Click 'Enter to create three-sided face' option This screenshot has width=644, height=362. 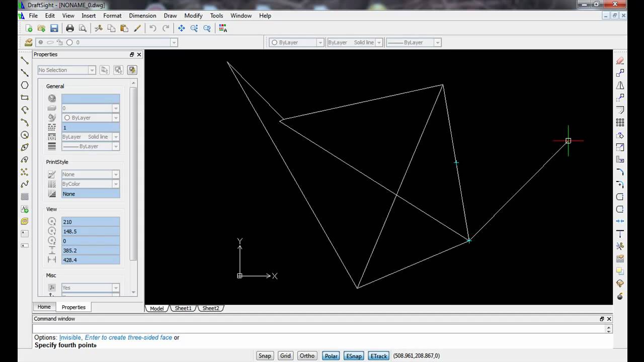pyautogui.click(x=128, y=337)
